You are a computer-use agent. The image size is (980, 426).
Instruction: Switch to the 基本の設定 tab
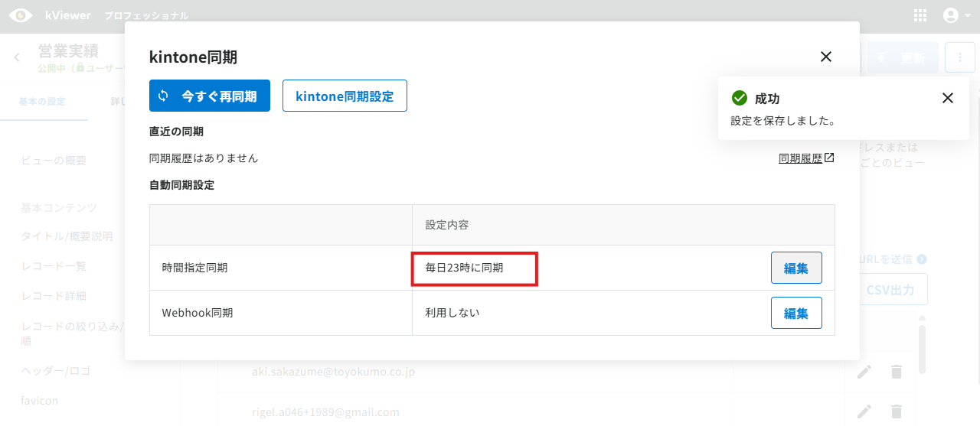[x=42, y=101]
